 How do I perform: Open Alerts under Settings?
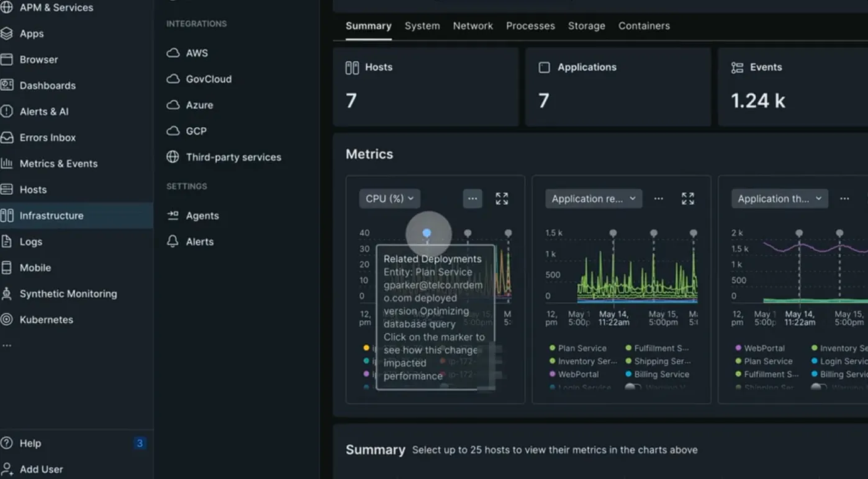tap(199, 242)
